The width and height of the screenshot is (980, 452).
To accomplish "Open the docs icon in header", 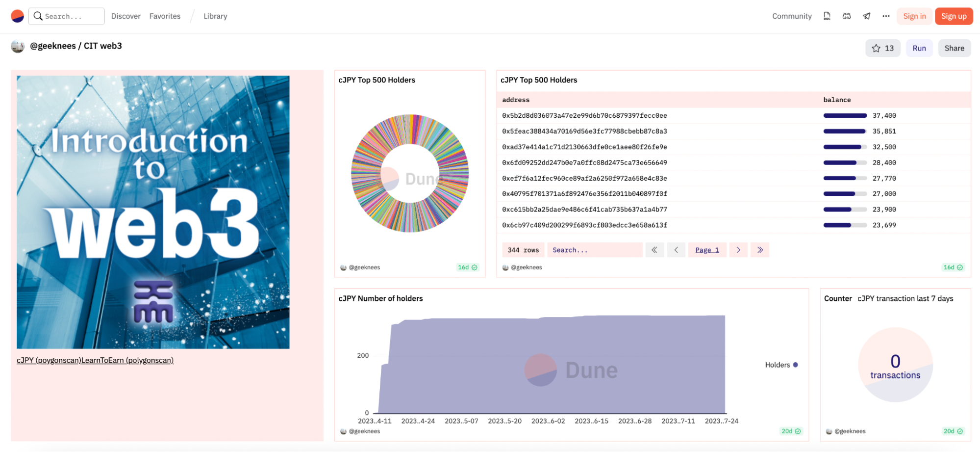I will (x=827, y=16).
